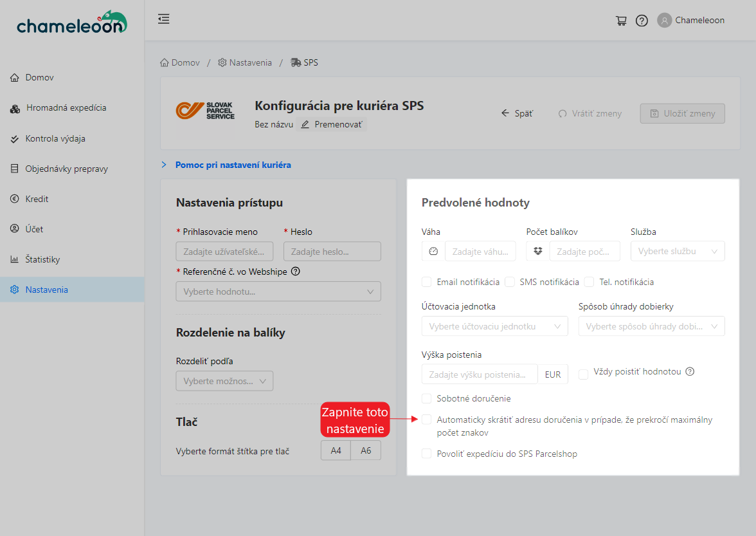Select A6 label print format

pyautogui.click(x=366, y=450)
